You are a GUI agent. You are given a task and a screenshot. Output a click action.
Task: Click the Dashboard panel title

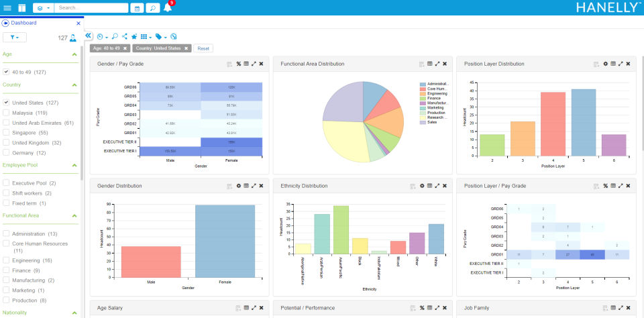[24, 23]
